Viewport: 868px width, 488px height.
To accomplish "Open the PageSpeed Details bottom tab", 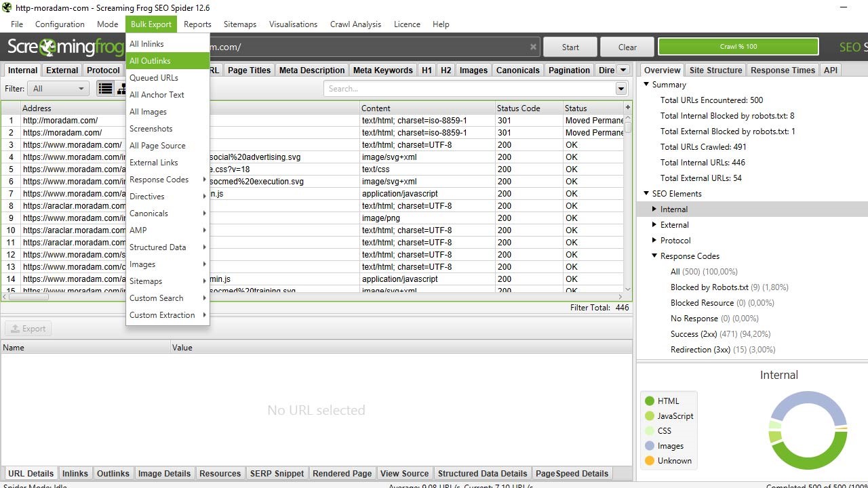I will (572, 474).
